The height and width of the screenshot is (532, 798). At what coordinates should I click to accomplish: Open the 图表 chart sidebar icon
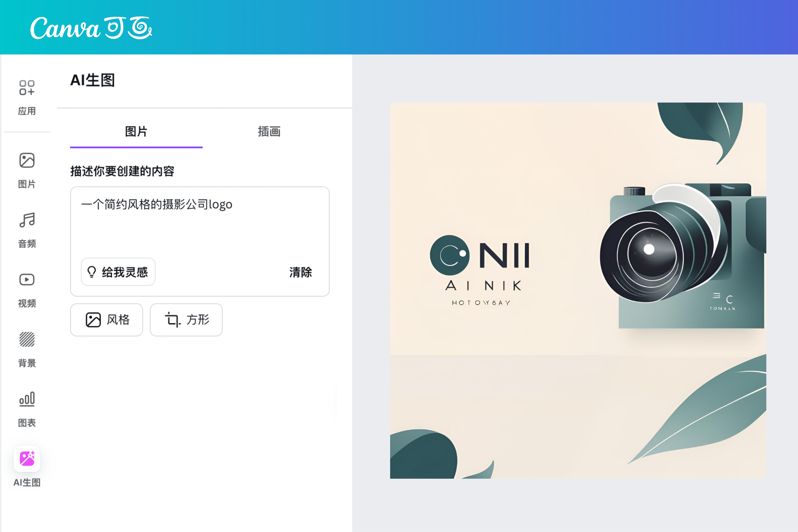click(27, 399)
